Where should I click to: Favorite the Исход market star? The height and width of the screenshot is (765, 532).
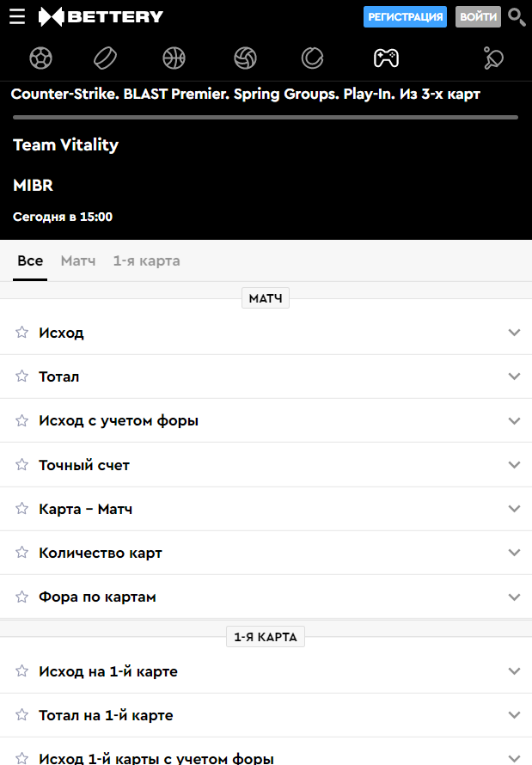pos(22,333)
